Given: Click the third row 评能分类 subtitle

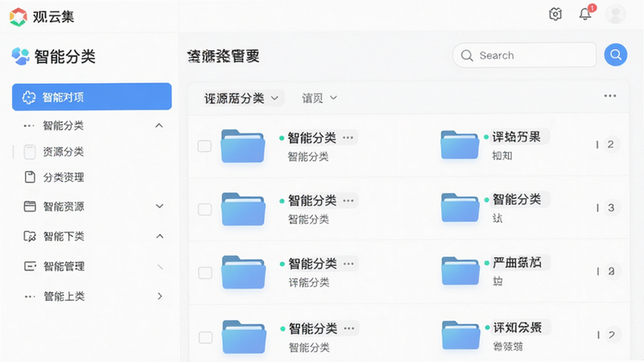Looking at the screenshot, I should point(309,282).
